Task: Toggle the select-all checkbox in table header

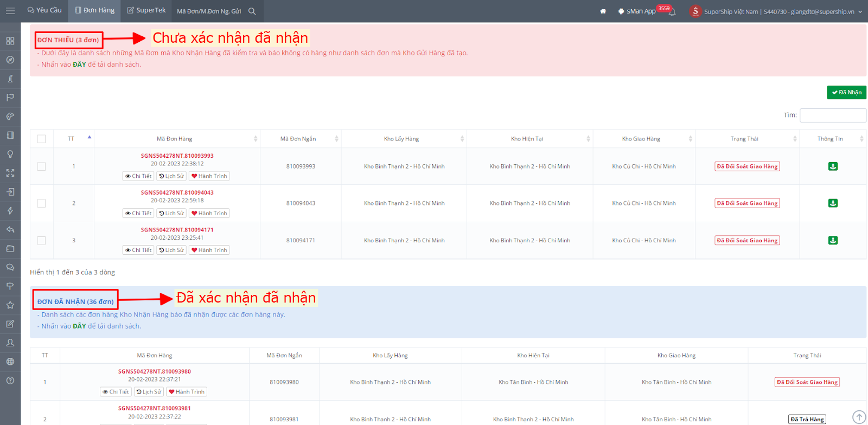Action: [x=41, y=139]
